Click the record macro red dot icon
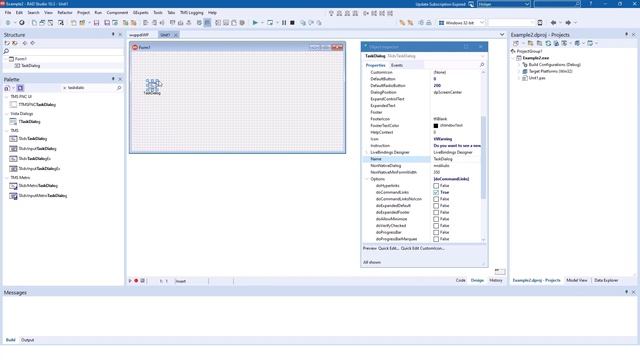Screen dimensions: 640x360 pos(136,281)
